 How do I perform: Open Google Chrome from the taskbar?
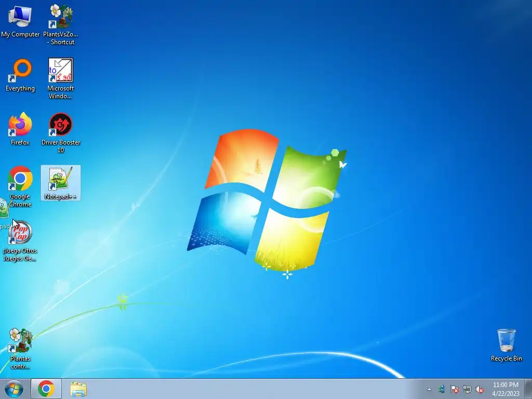click(46, 389)
